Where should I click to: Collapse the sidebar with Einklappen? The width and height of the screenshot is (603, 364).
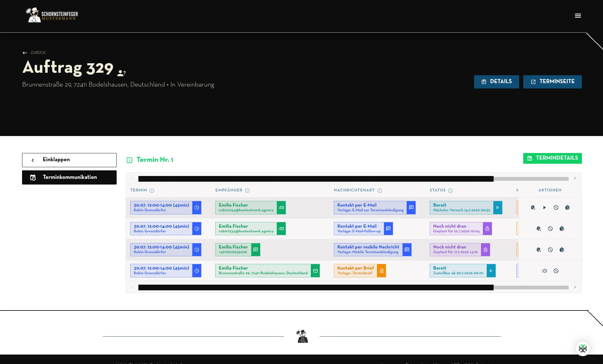[69, 160]
